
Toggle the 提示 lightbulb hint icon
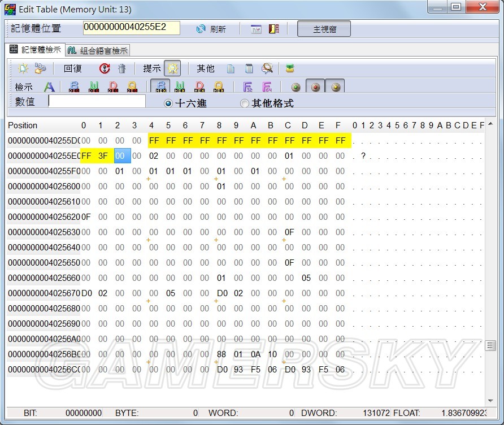click(x=173, y=68)
